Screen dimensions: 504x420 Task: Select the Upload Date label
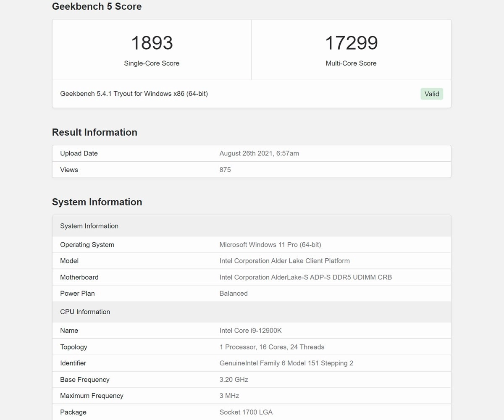tap(79, 153)
